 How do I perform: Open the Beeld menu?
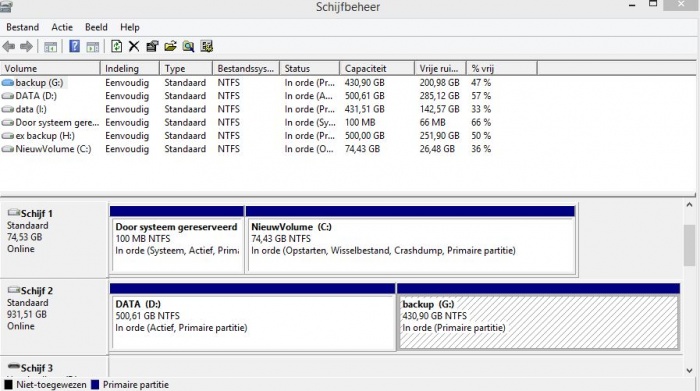tap(96, 27)
